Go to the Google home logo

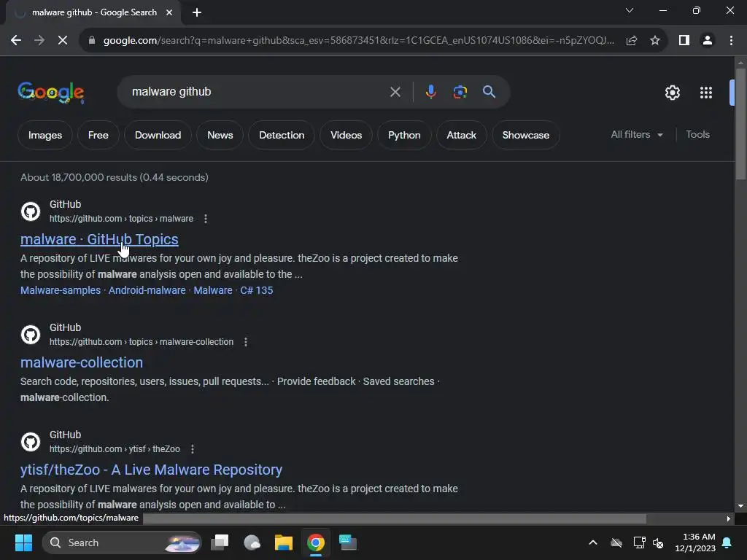point(51,93)
